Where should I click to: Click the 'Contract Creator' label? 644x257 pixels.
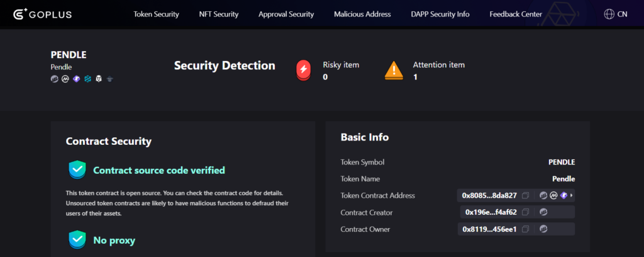[367, 212]
